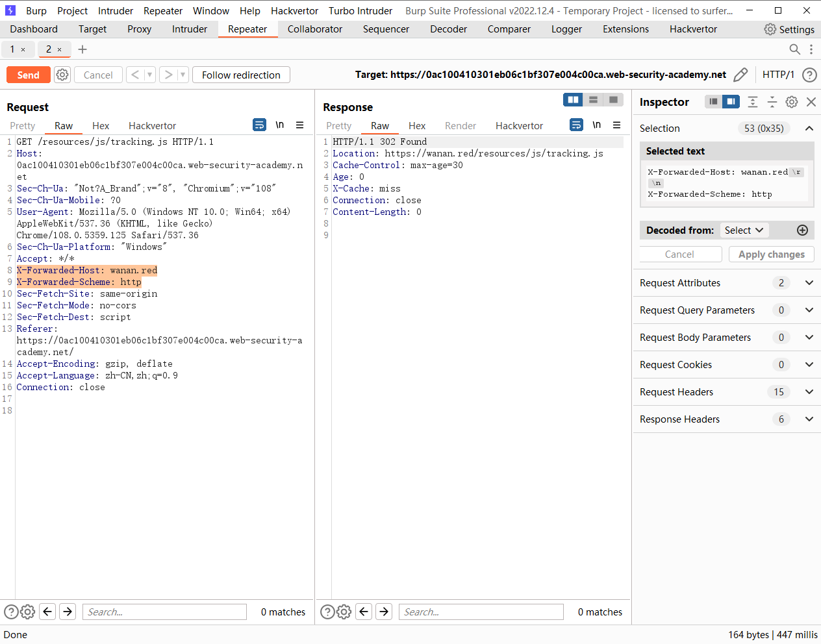This screenshot has height=644, width=821.
Task: Open Inspector settings gear
Action: pyautogui.click(x=792, y=102)
